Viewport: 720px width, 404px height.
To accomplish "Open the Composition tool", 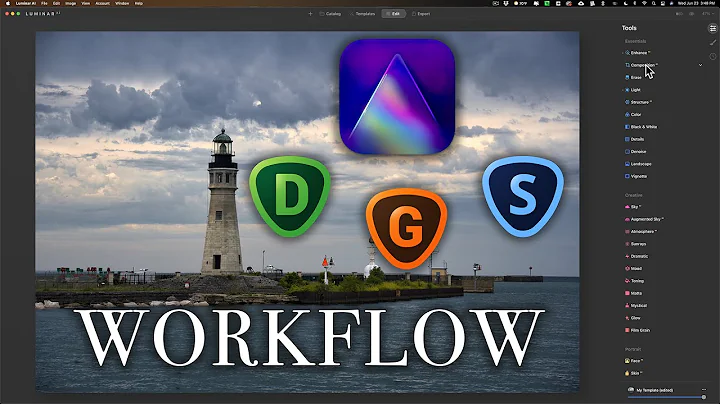I will (x=641, y=65).
